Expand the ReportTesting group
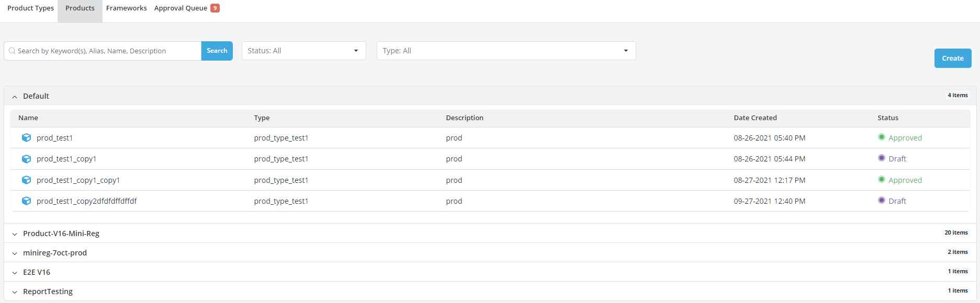Screen dimensions: 980x303 coord(15,292)
